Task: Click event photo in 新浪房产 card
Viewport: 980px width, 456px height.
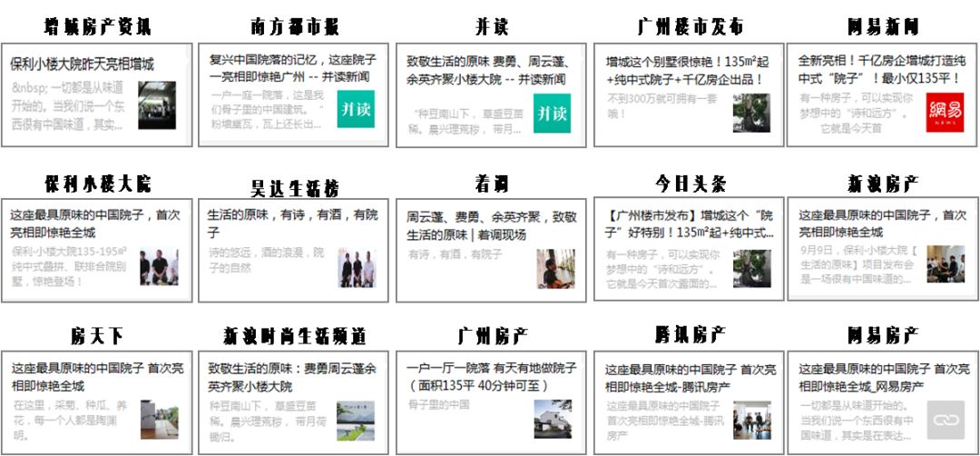Action: tap(946, 264)
